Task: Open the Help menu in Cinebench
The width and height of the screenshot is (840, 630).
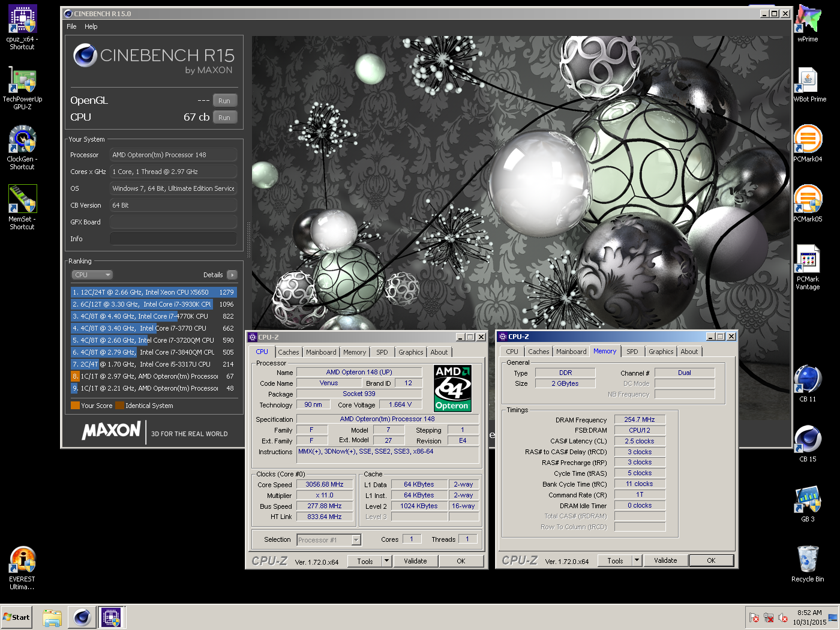Action: pos(91,26)
